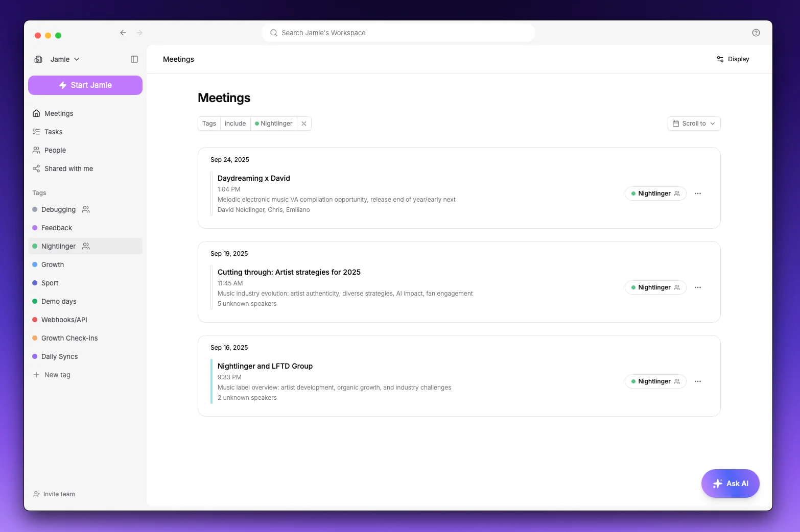Open Nightlinger and LFTD Group meeting
The image size is (800, 532).
coord(265,366)
